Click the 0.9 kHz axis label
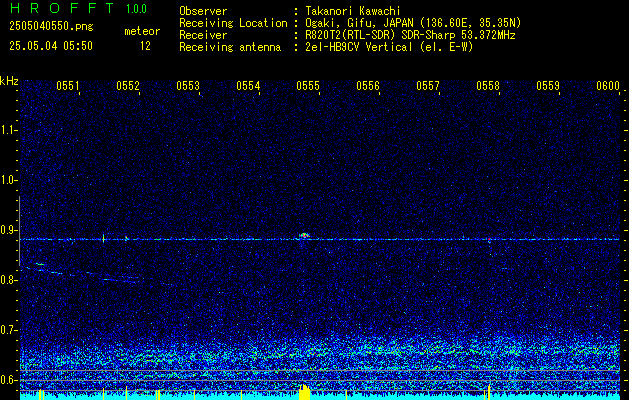This screenshot has height=400, width=629. 8,230
